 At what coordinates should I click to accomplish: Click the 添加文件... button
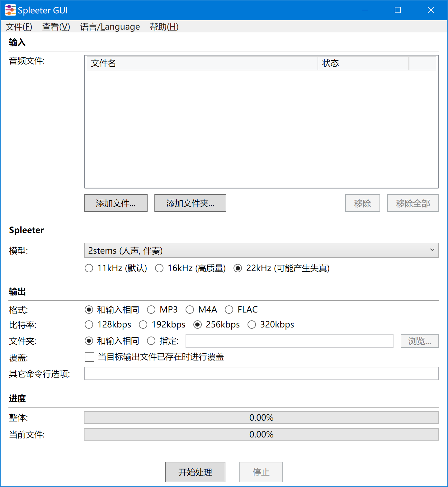[116, 203]
